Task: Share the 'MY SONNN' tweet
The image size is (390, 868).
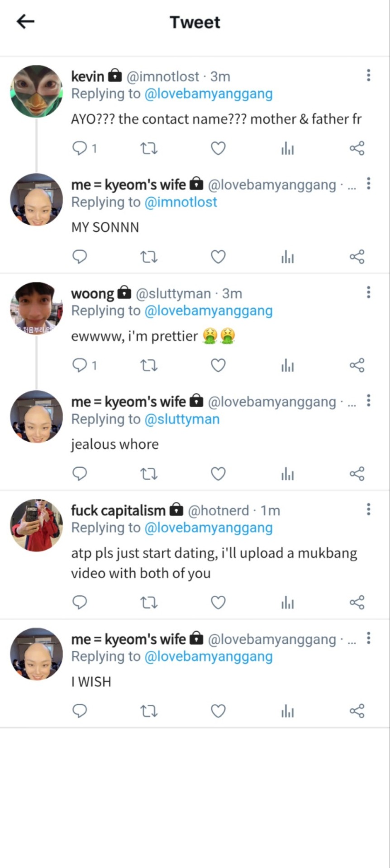Action: pyautogui.click(x=357, y=257)
